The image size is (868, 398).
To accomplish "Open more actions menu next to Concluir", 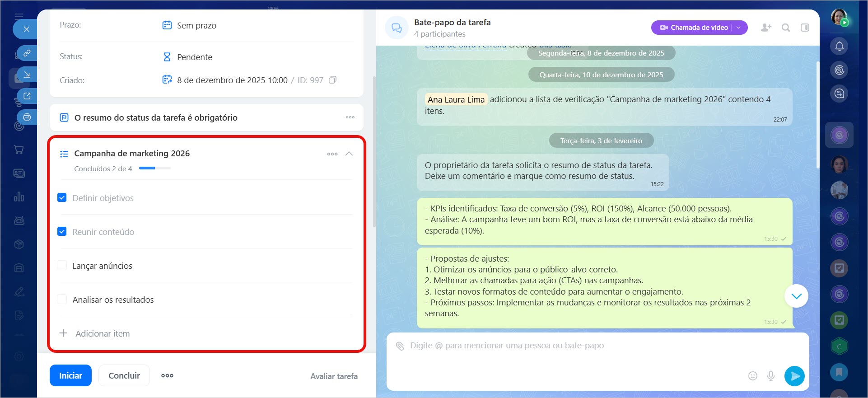I will [167, 376].
